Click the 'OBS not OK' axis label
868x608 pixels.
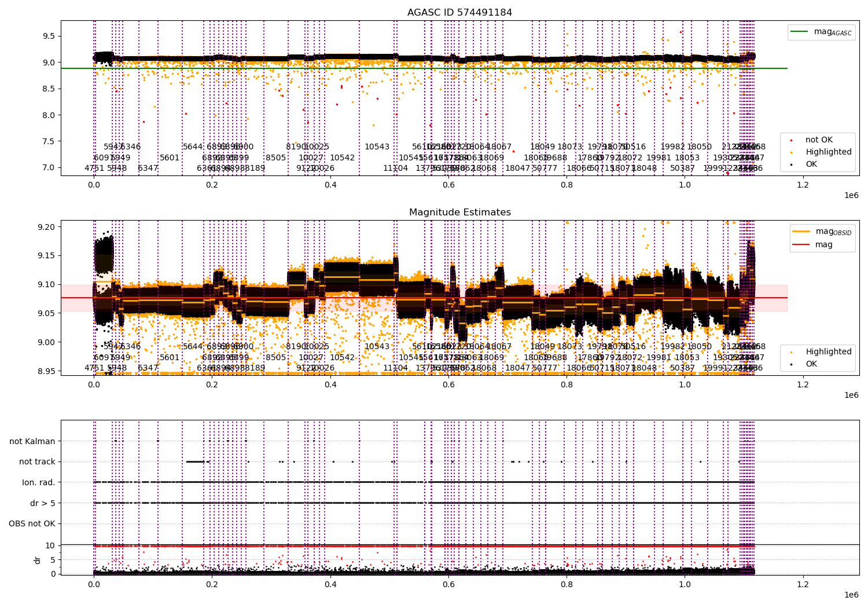pos(32,524)
